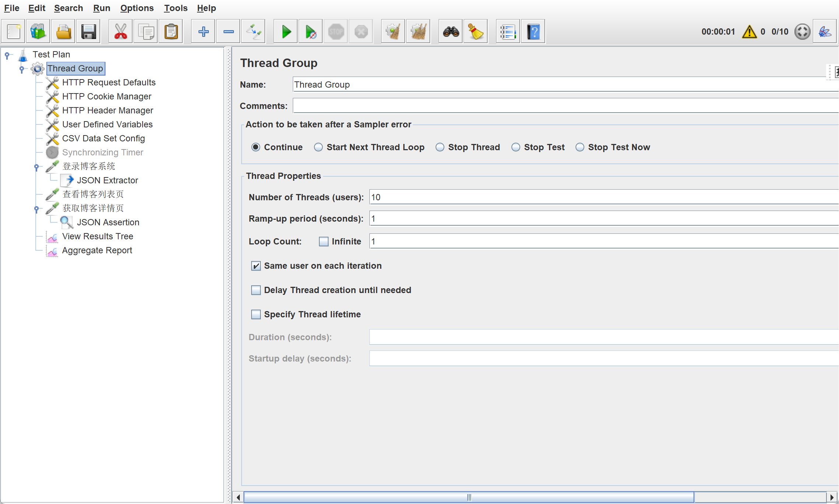This screenshot has height=504, width=839.
Task: Uncheck Same user on each iteration
Action: 256,266
